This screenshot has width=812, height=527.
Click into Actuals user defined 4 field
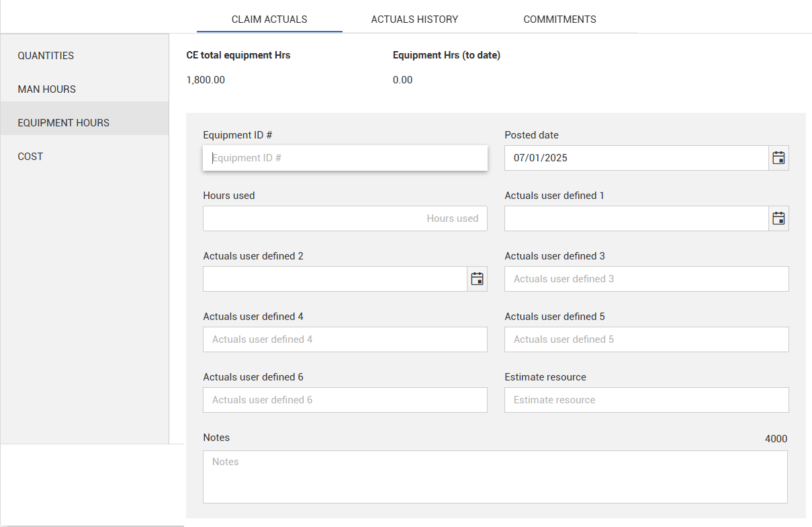345,339
